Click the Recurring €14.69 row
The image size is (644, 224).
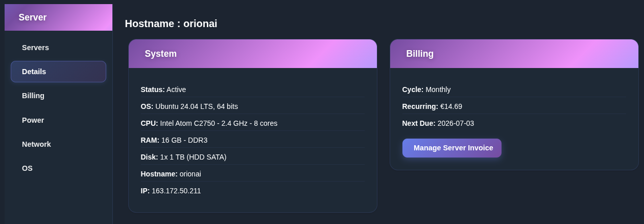(x=514, y=106)
